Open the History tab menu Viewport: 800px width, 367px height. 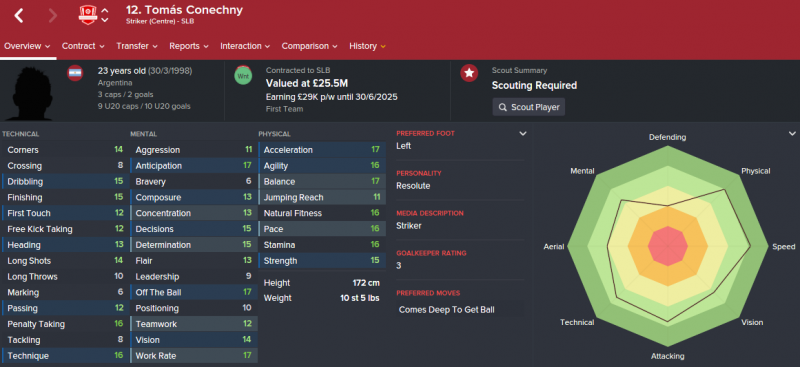(367, 46)
